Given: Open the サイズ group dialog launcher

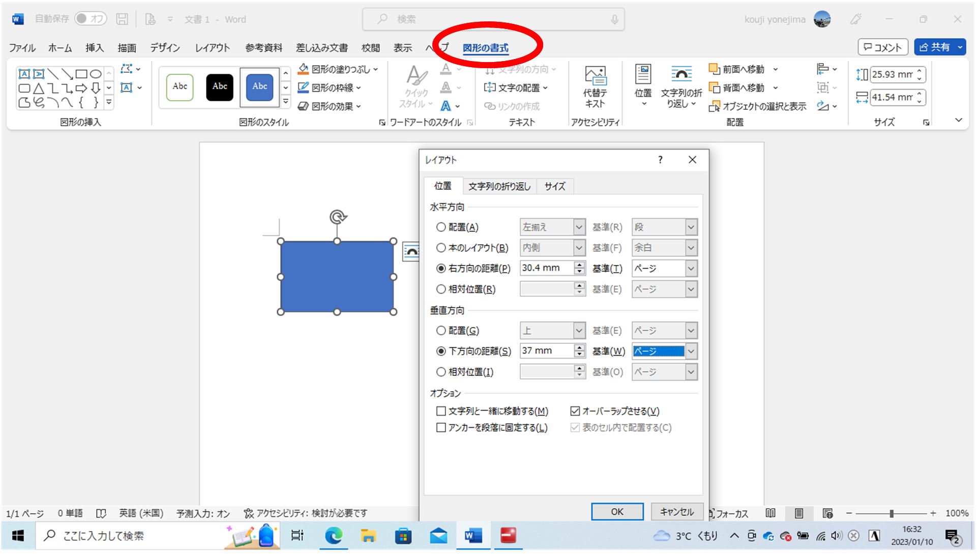Looking at the screenshot, I should coord(926,123).
